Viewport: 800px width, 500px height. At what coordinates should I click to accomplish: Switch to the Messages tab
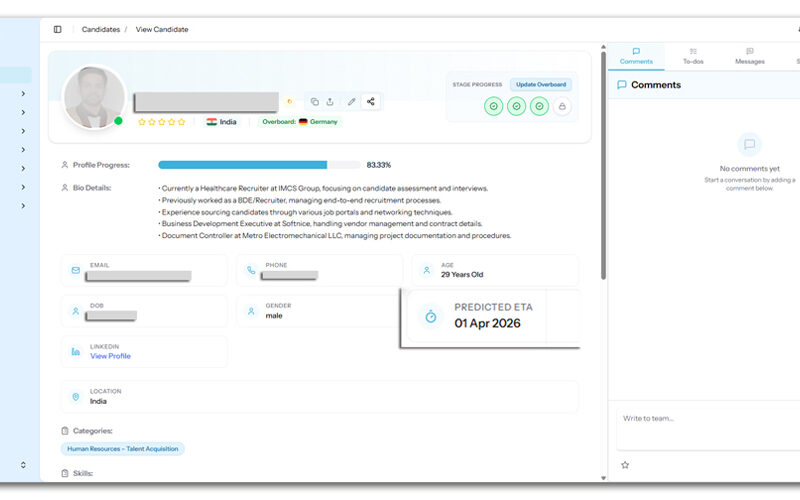(x=750, y=56)
